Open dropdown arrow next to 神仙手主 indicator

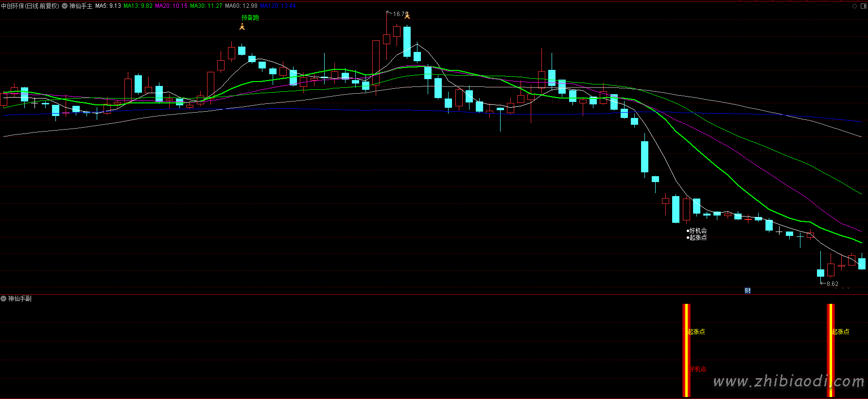click(65, 6)
